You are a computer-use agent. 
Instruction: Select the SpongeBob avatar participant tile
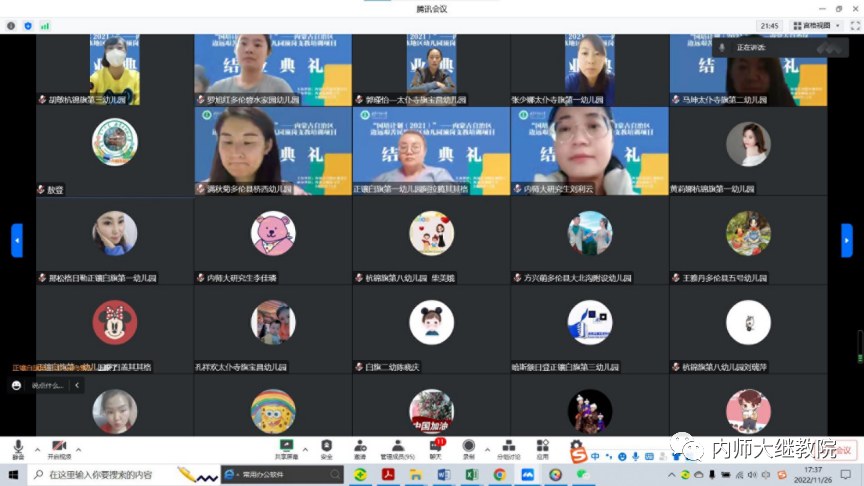273,410
